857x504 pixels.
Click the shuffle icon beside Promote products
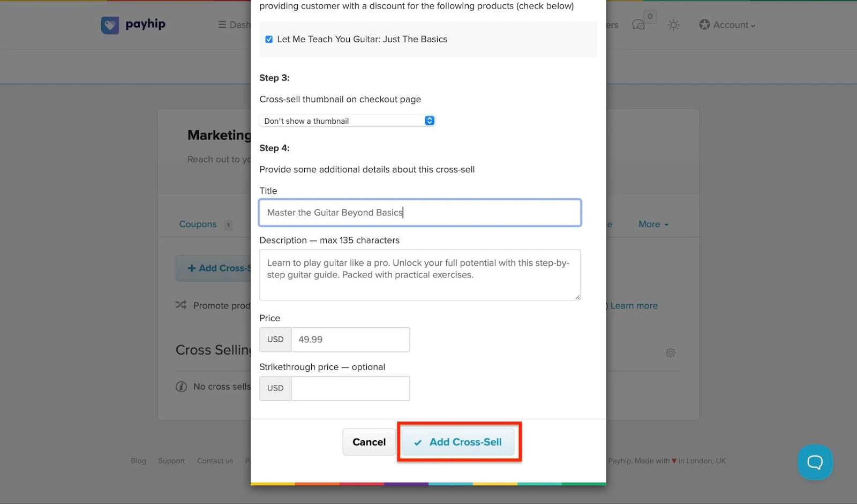[x=181, y=305]
